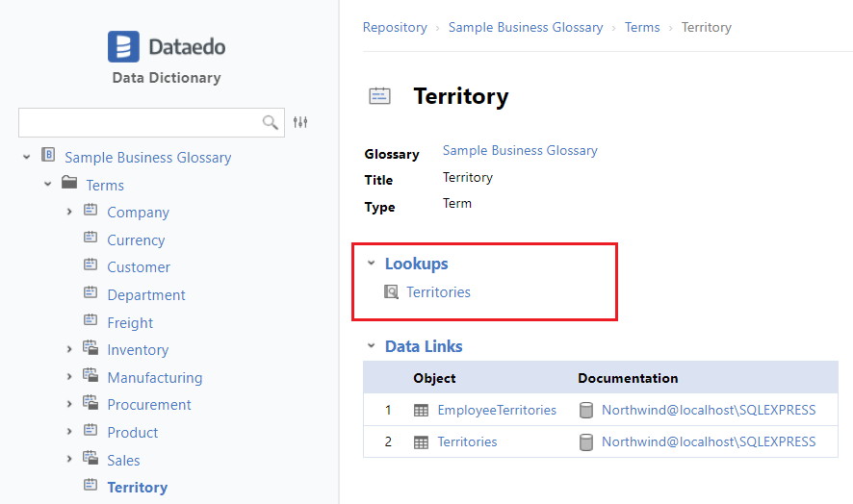Open the Terms breadcrumb link

tap(642, 28)
